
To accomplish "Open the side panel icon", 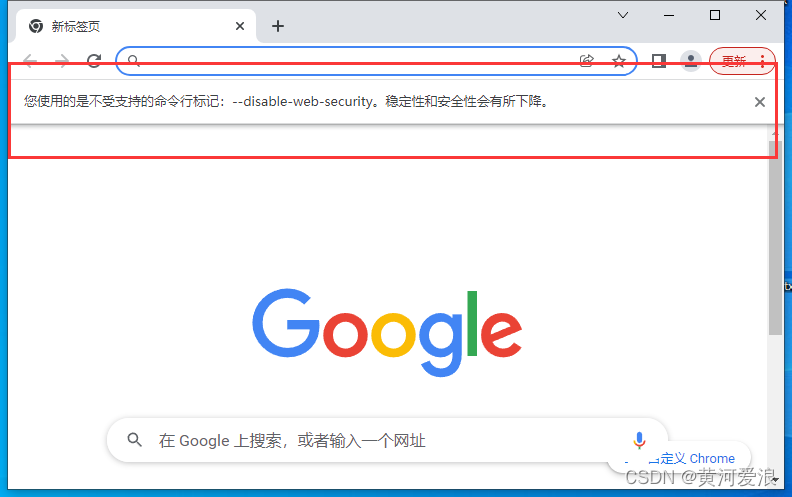I will tap(659, 61).
